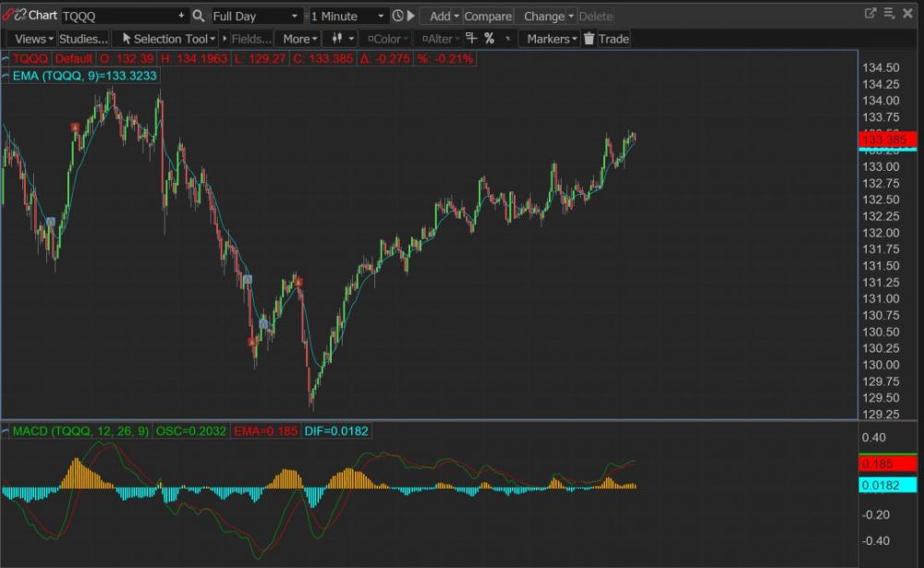Open the More menu
This screenshot has height=568, width=924.
[x=299, y=39]
